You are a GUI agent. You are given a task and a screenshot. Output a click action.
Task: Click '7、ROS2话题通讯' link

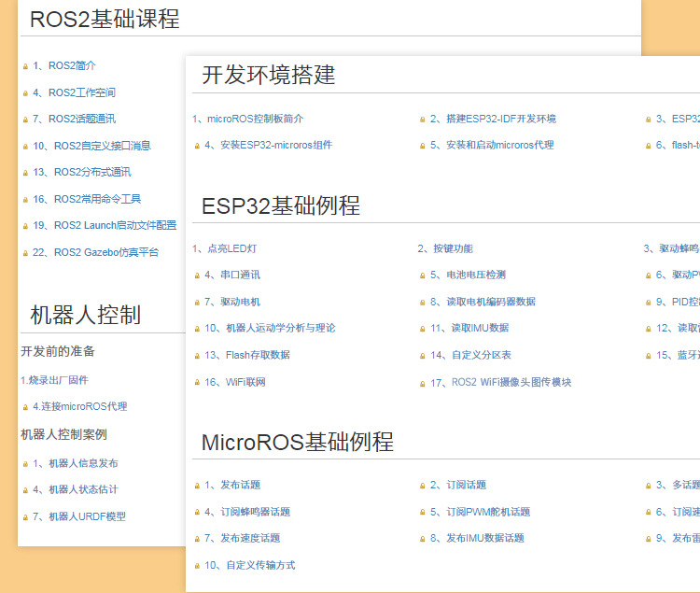click(74, 119)
